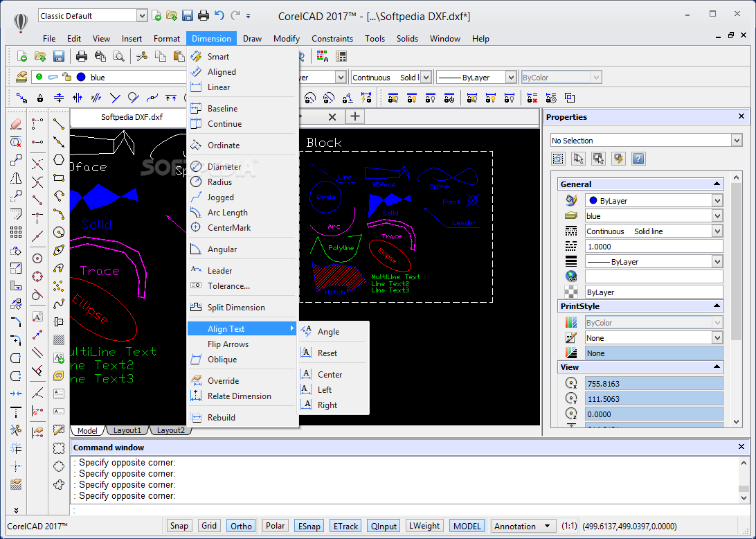Select the Mirror tool in modify toolbar
Screen dimensions: 756x539
16,178
